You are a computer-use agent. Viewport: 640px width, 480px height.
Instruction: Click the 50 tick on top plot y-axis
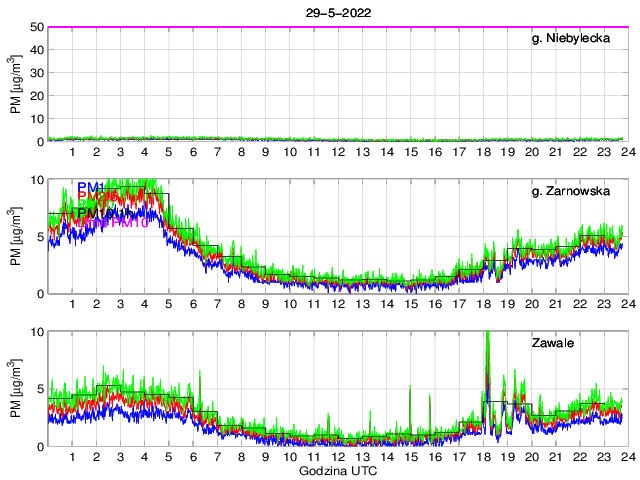[x=36, y=27]
